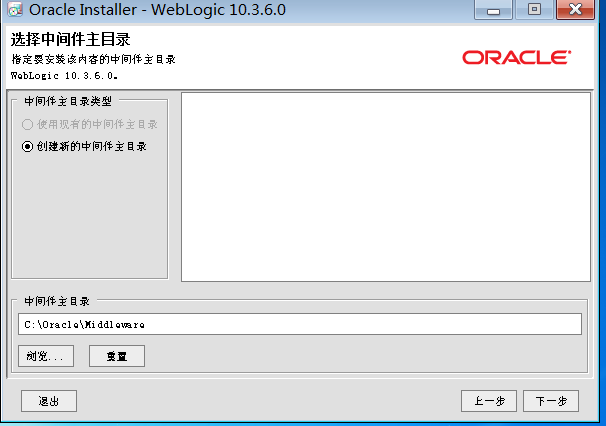
Task: Click the Oracle Installer - WebLogic 10.3.6.0 title
Action: coord(157,10)
